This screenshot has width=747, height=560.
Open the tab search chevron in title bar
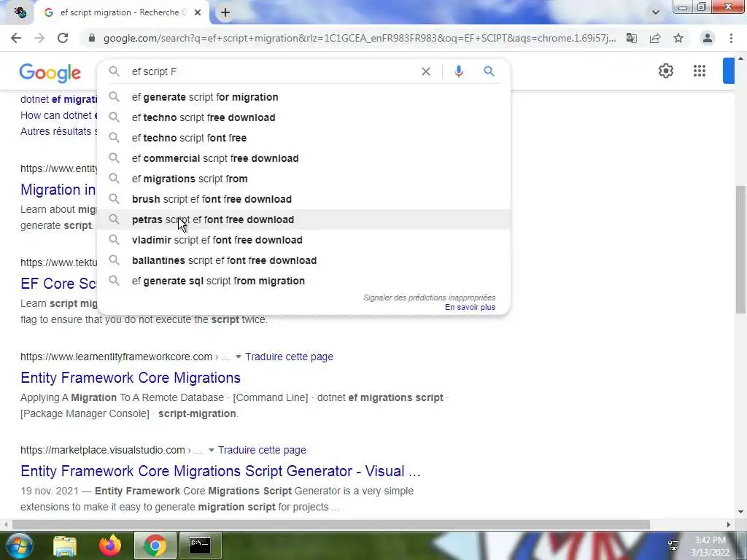[656, 12]
